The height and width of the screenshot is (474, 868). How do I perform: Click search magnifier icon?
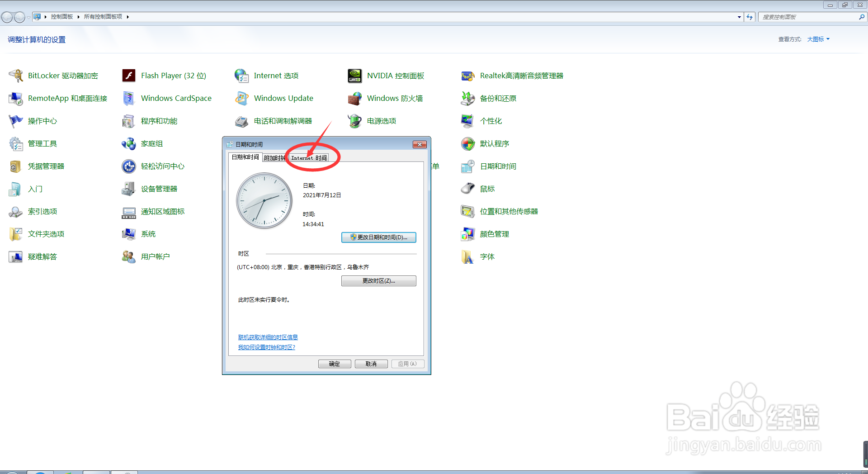pyautogui.click(x=862, y=17)
